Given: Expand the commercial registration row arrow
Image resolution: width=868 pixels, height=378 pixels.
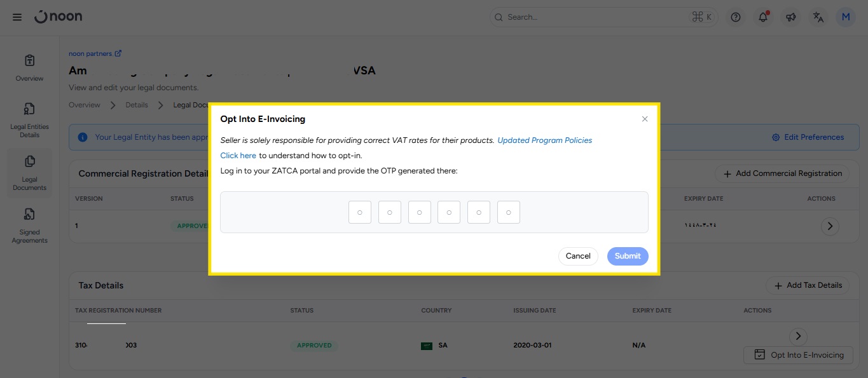Looking at the screenshot, I should (x=830, y=226).
